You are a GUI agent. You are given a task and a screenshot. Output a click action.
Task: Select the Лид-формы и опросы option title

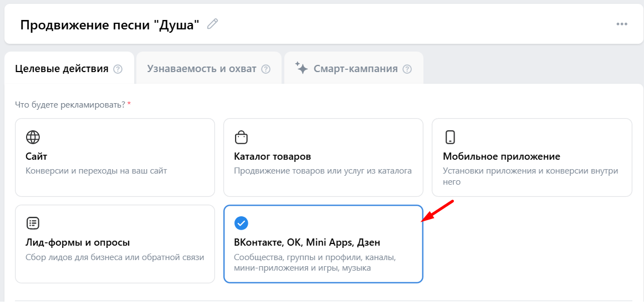[78, 242]
